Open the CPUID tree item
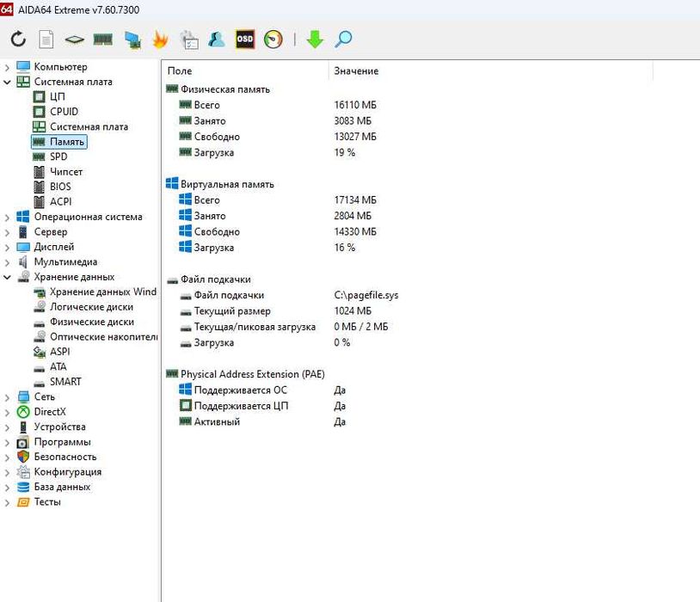700x602 pixels. pos(64,112)
